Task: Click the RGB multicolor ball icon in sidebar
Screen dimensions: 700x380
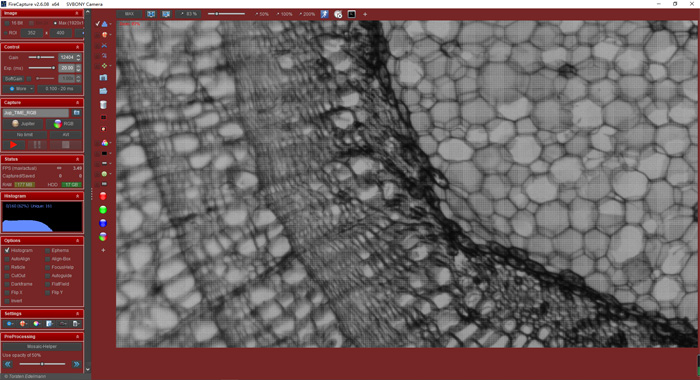Action: point(103,237)
